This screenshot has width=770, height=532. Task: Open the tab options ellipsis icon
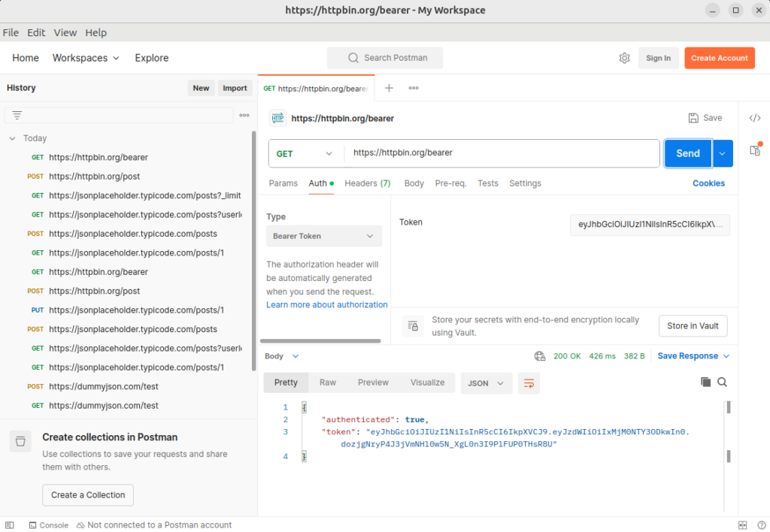coord(414,88)
